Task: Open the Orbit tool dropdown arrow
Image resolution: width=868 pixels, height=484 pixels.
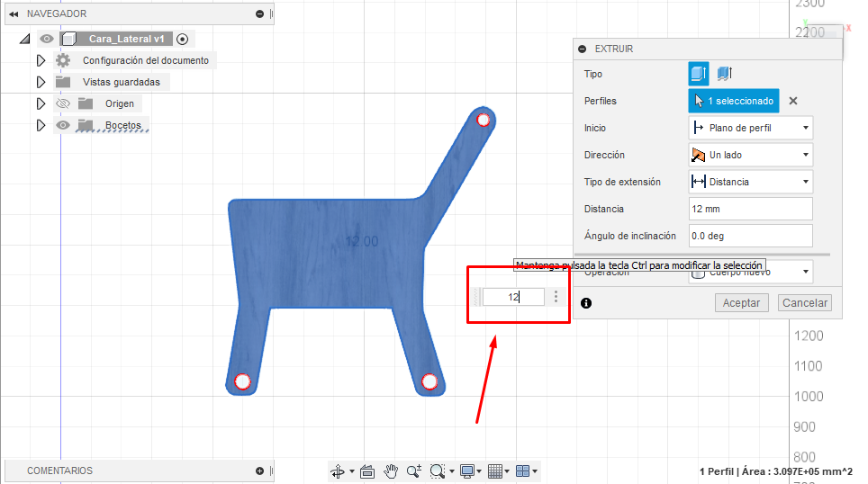Action: [351, 471]
